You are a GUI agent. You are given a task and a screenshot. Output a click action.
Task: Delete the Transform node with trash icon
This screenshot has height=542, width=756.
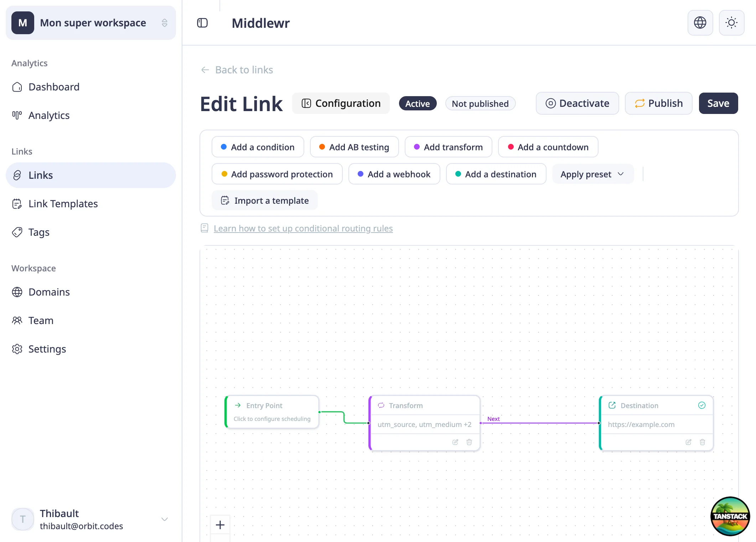[469, 442]
